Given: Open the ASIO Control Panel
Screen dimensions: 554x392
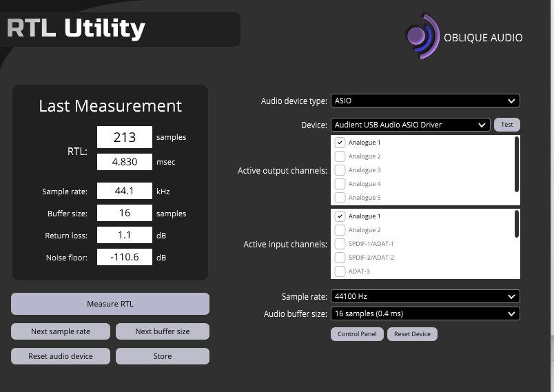Looking at the screenshot, I should tap(358, 334).
